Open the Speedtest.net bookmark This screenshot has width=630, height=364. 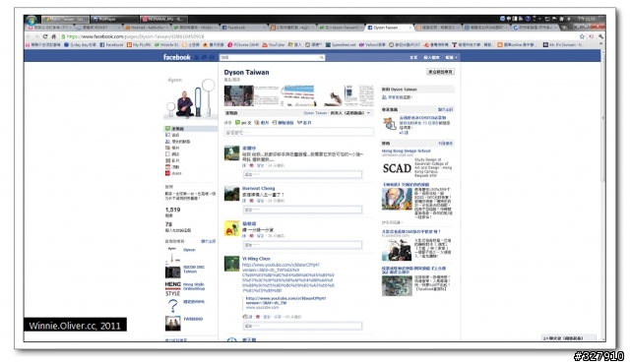(341, 45)
